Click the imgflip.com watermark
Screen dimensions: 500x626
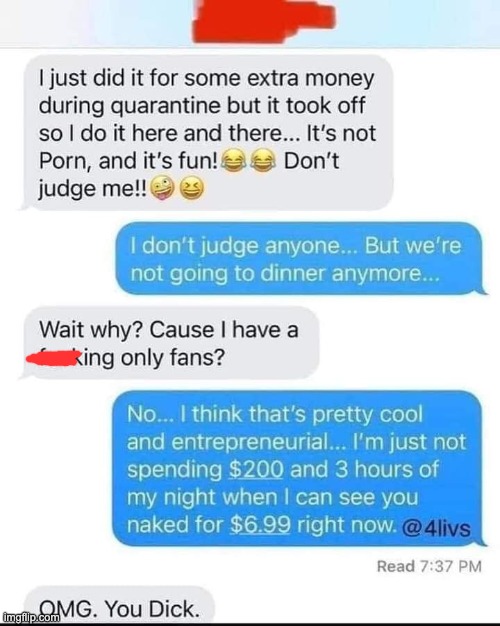[30, 618]
